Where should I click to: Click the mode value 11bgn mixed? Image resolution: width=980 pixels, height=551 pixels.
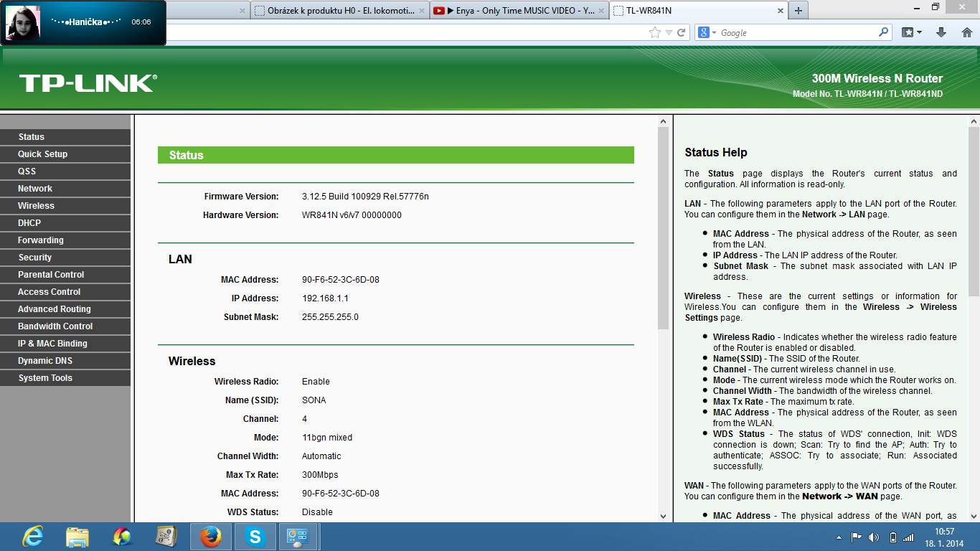tap(327, 438)
